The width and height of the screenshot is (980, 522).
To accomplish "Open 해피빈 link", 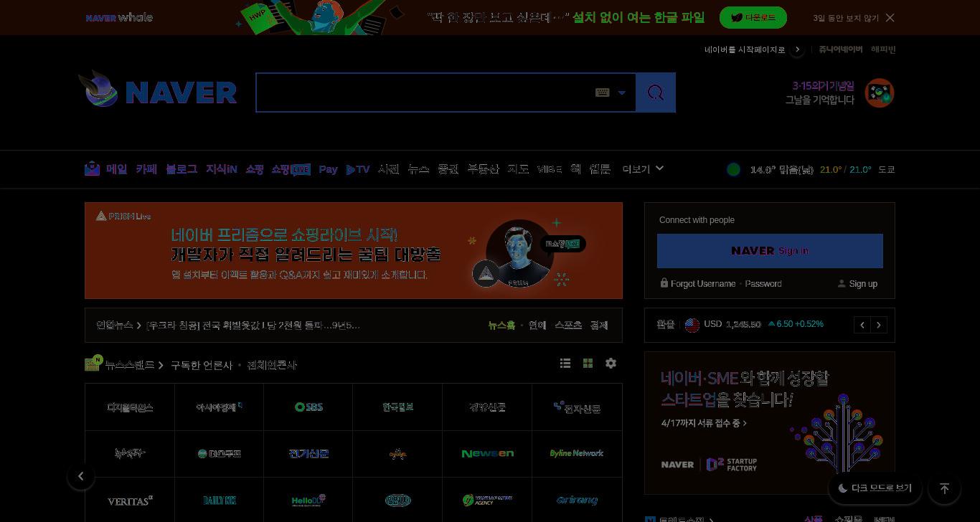I will pos(883,49).
